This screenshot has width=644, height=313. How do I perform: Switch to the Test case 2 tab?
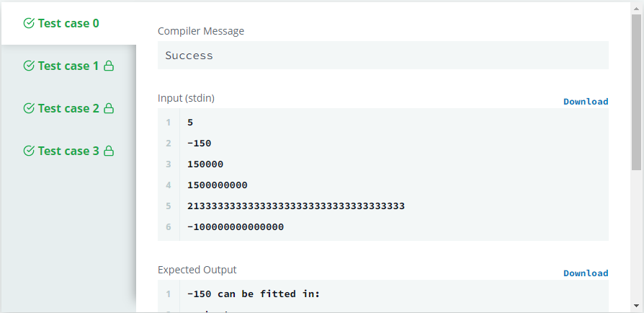click(x=68, y=108)
